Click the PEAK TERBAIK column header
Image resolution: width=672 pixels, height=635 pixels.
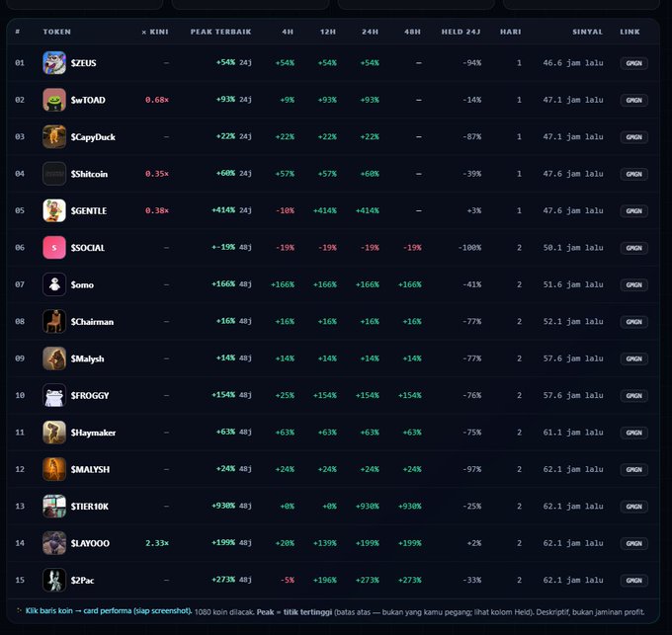click(220, 32)
